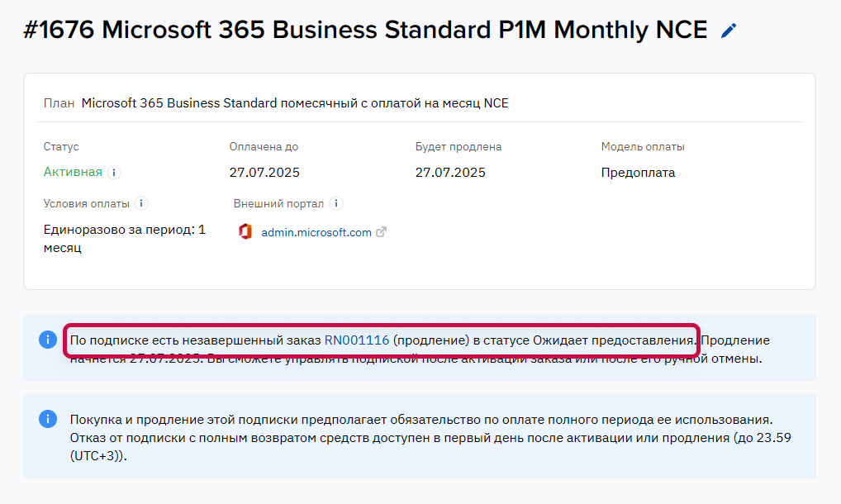Viewport: 841px width, 504px height.
Task: Click the info icon beside Внешний портал
Action: [x=336, y=203]
